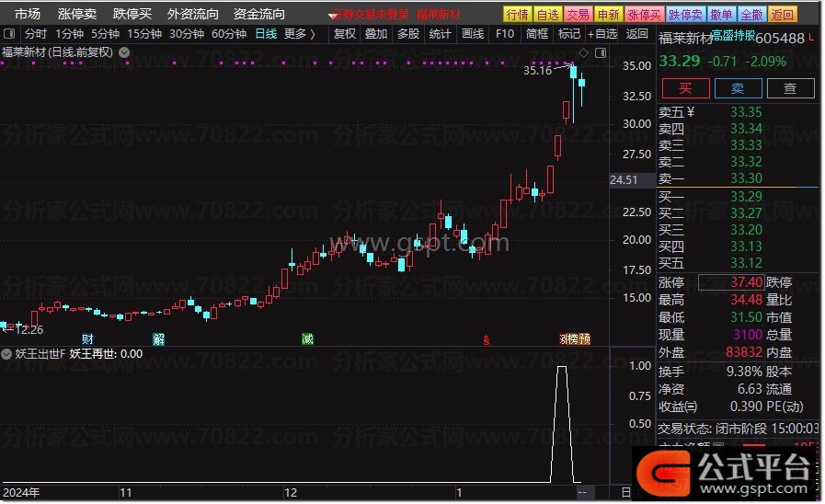
Task: Click the pink 交易 button
Action: pyautogui.click(x=579, y=15)
